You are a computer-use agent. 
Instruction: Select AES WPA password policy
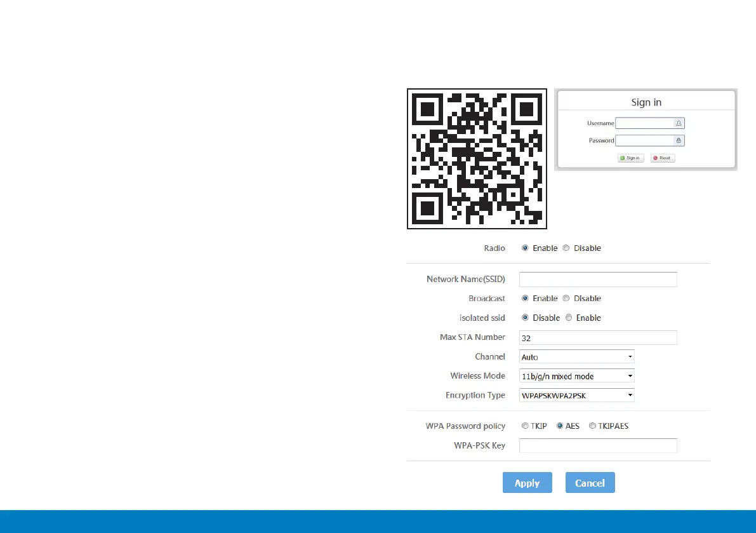tap(560, 426)
